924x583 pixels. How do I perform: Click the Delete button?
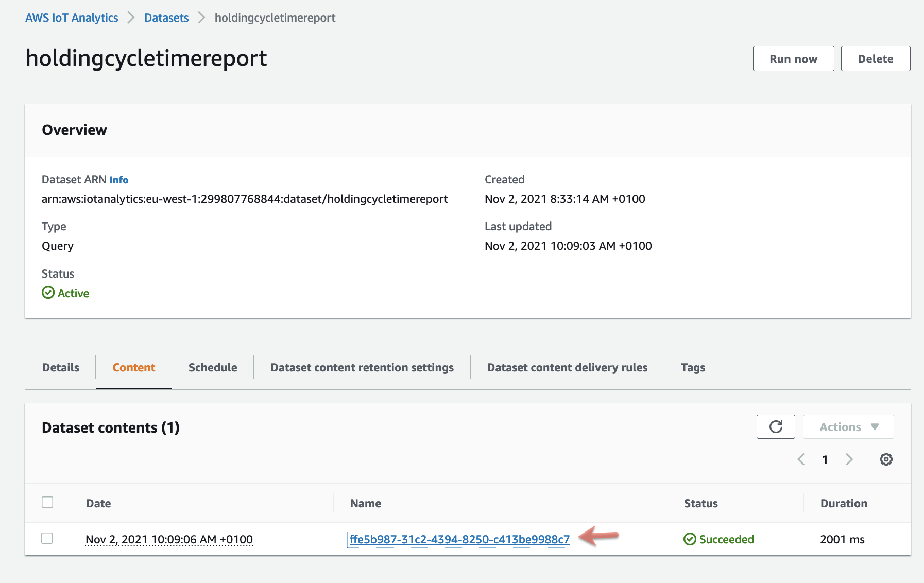(x=875, y=58)
